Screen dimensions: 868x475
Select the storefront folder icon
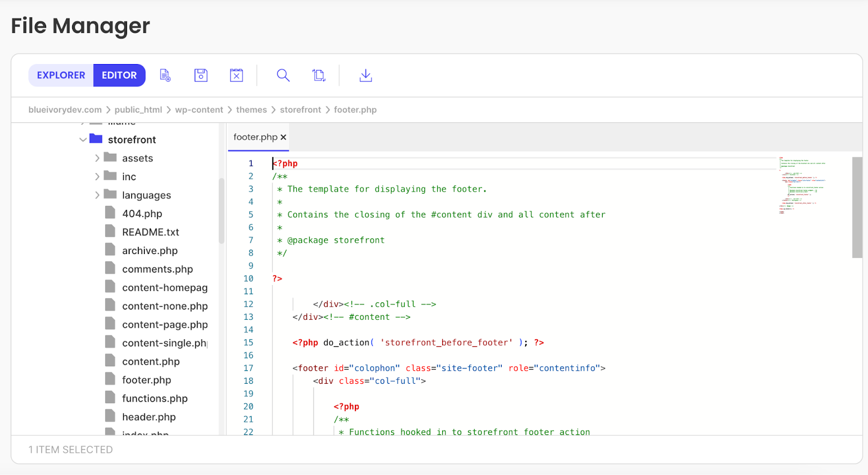(x=96, y=138)
